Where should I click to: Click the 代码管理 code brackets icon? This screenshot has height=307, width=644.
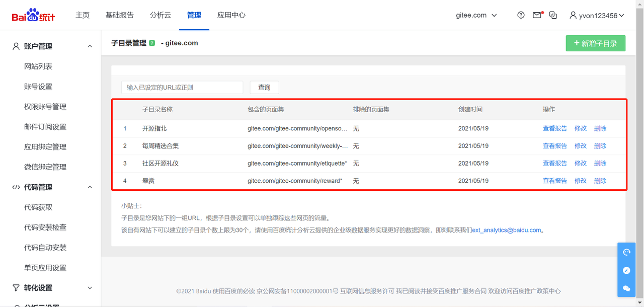16,187
